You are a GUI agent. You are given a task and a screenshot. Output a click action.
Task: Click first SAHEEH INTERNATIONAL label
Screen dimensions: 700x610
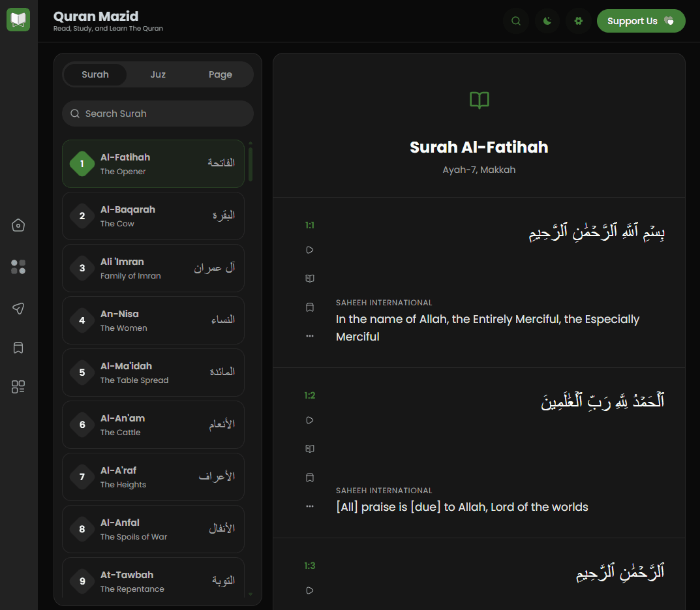tap(384, 303)
